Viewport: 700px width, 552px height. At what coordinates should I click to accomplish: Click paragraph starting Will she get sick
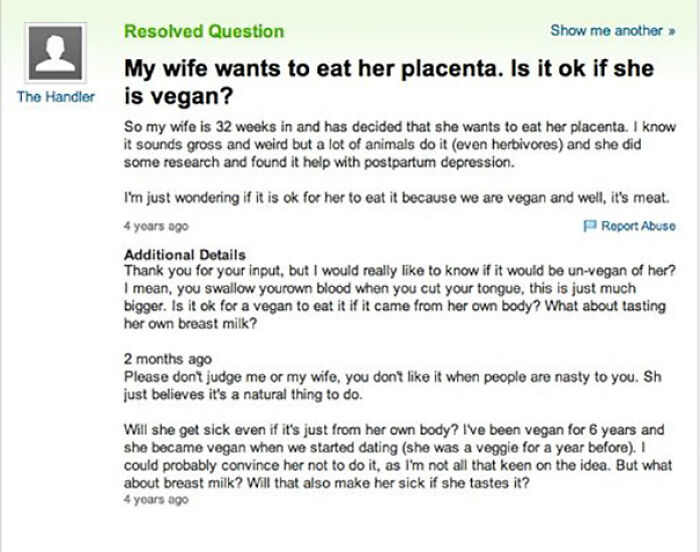click(x=398, y=456)
